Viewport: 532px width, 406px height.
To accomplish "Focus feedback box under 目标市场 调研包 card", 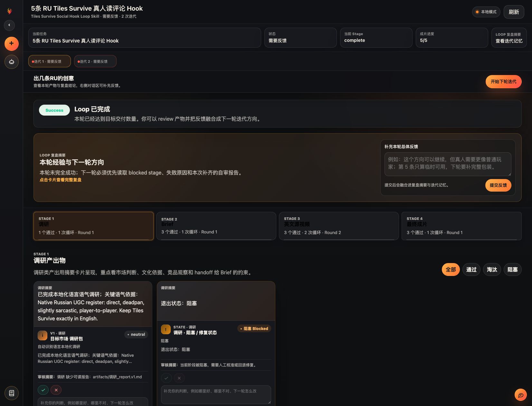I will 93,402.
